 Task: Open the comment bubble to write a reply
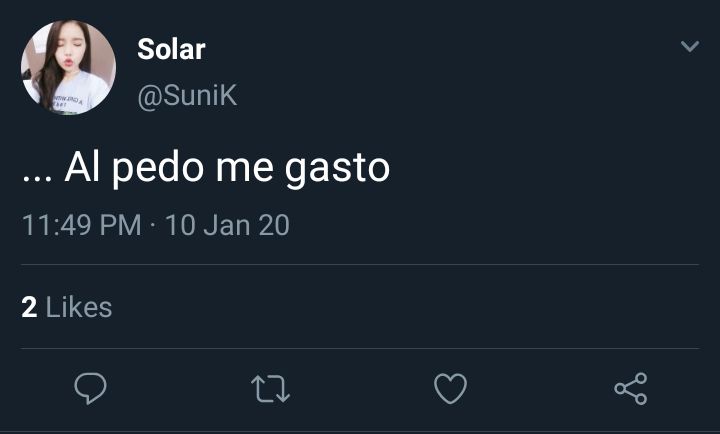tap(90, 389)
